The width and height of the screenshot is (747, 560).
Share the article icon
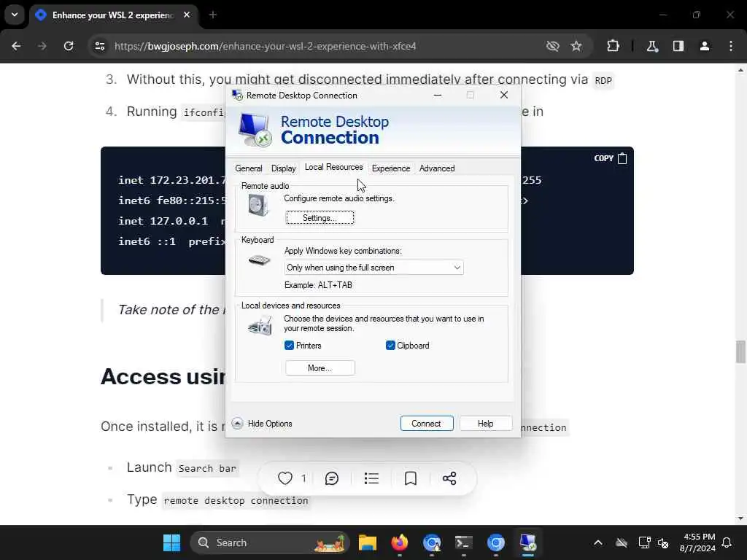(449, 478)
